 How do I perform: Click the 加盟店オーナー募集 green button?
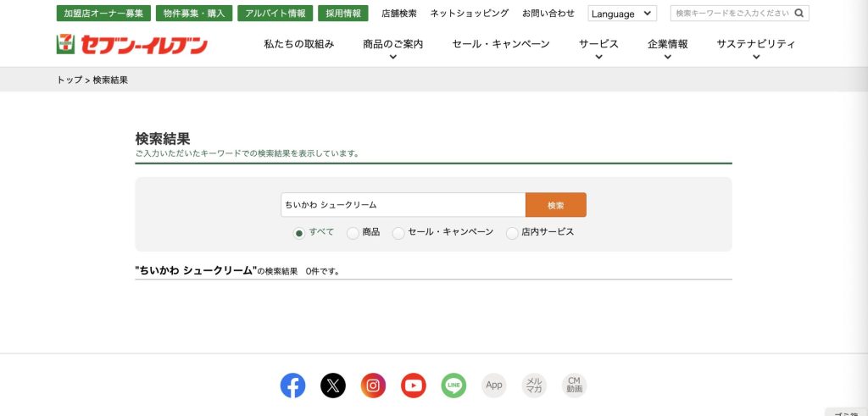tap(103, 14)
